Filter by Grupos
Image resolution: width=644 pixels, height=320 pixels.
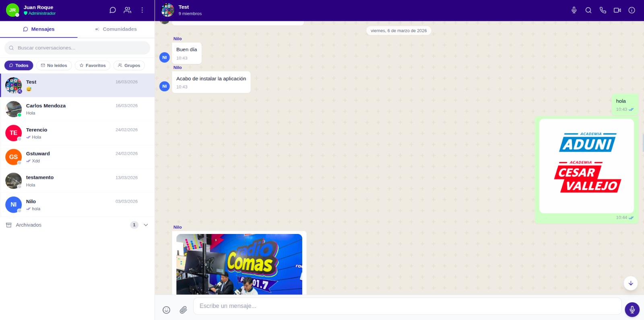[x=129, y=66]
